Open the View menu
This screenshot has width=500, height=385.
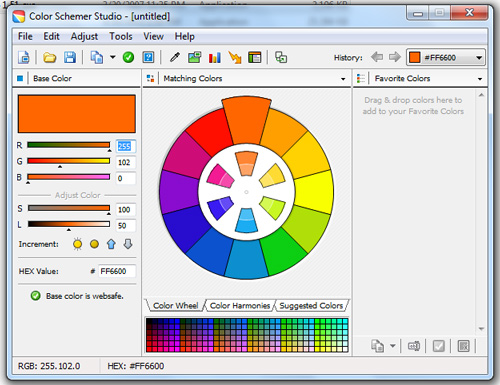click(153, 36)
